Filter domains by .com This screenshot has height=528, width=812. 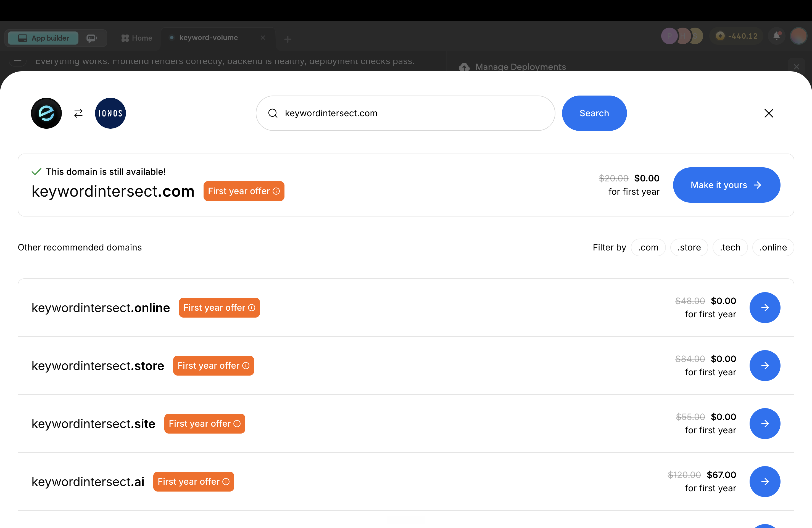[x=648, y=247]
